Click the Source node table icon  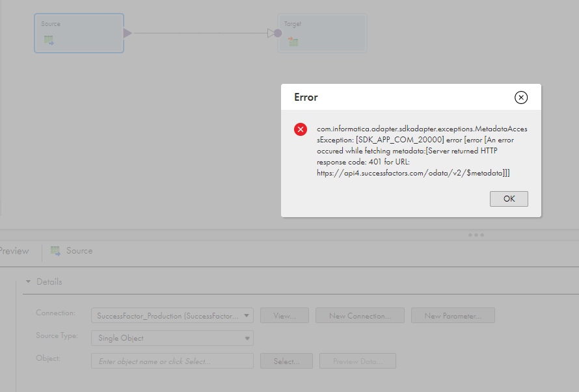(x=49, y=40)
